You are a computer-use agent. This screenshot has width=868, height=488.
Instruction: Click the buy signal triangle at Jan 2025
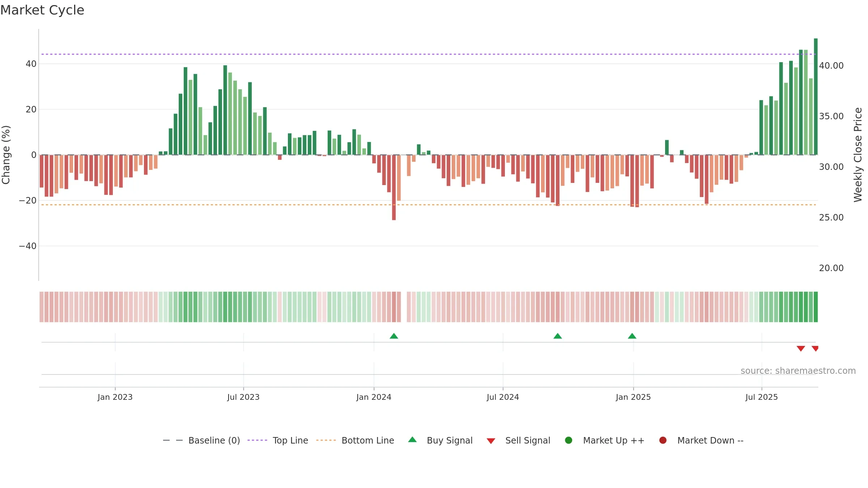coord(632,336)
